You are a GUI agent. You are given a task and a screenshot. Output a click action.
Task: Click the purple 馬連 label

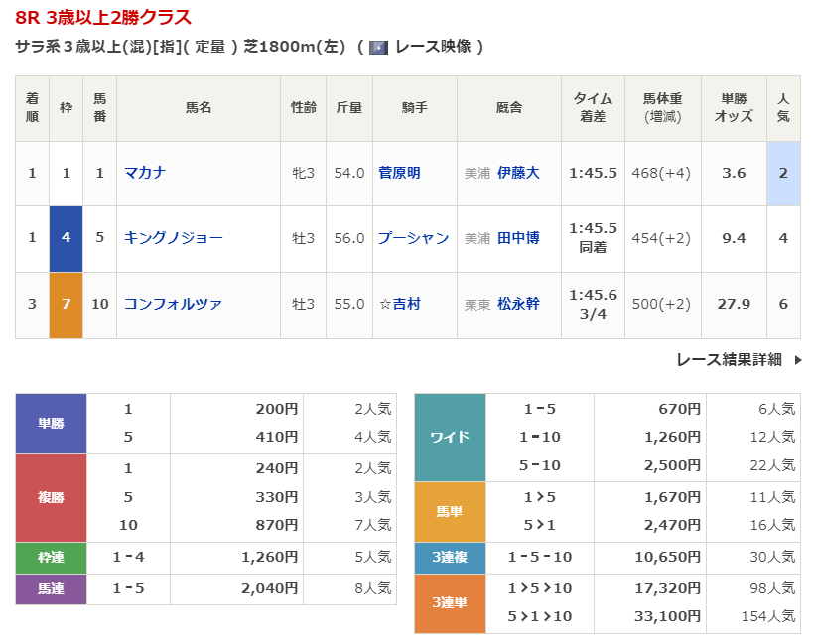pyautogui.click(x=51, y=589)
